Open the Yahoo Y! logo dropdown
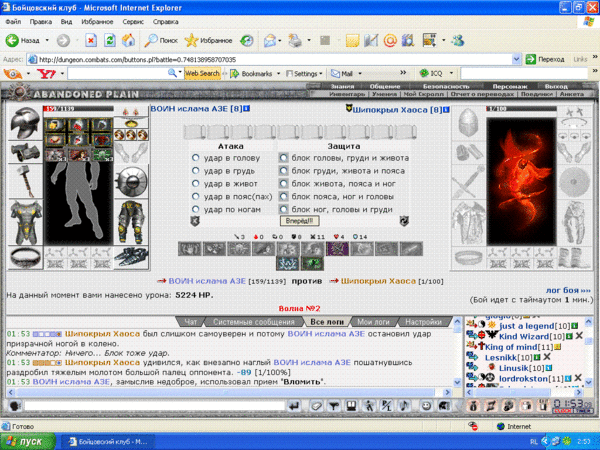 62,73
